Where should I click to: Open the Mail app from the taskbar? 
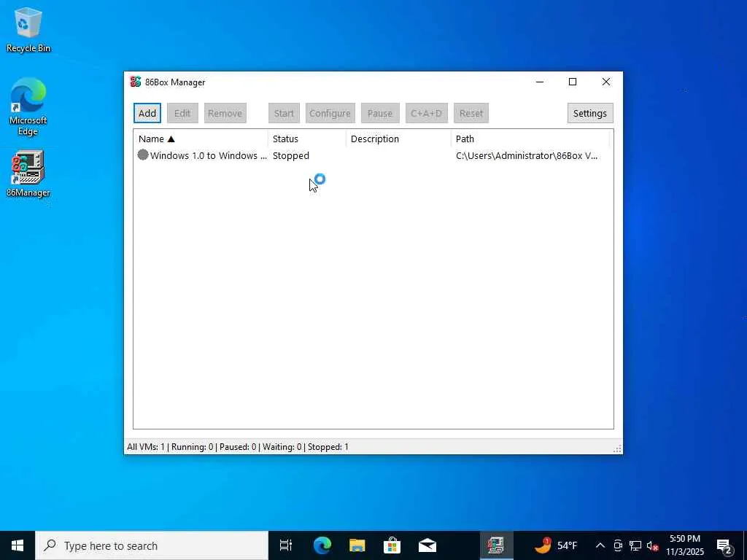427,545
